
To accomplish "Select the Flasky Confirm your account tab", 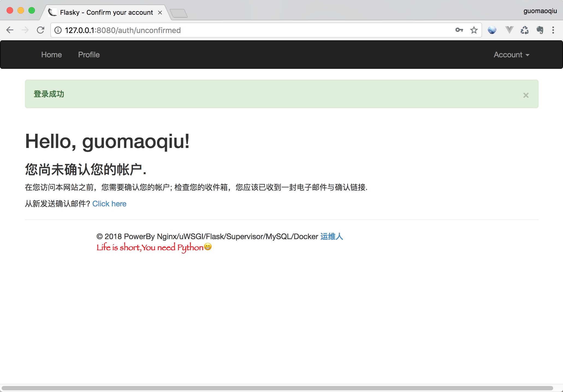I will [106, 13].
